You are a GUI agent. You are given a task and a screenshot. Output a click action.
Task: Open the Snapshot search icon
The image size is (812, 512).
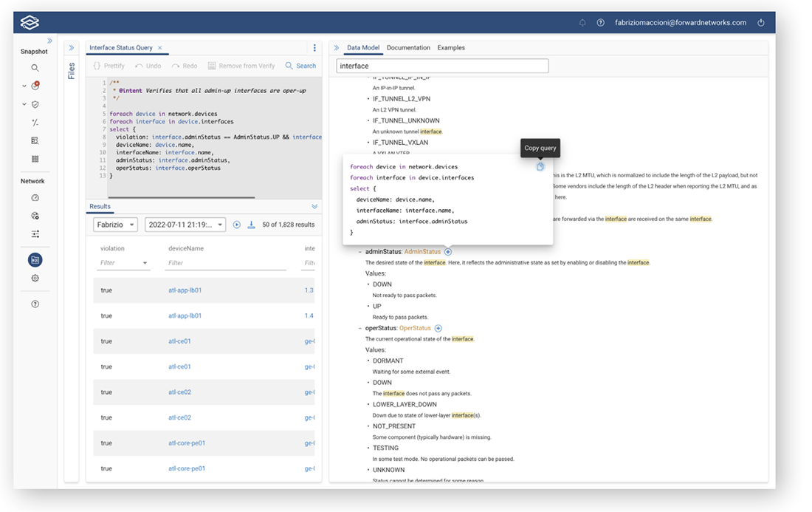35,68
